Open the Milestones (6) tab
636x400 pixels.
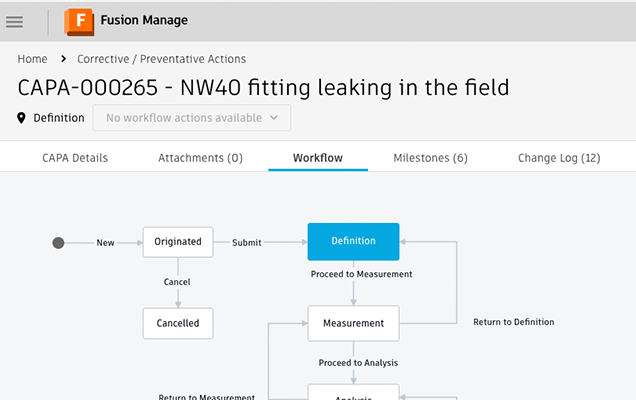click(430, 158)
